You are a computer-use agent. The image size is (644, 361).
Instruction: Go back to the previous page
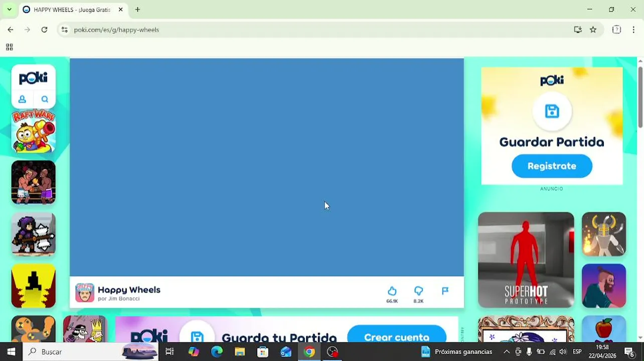[x=11, y=30]
